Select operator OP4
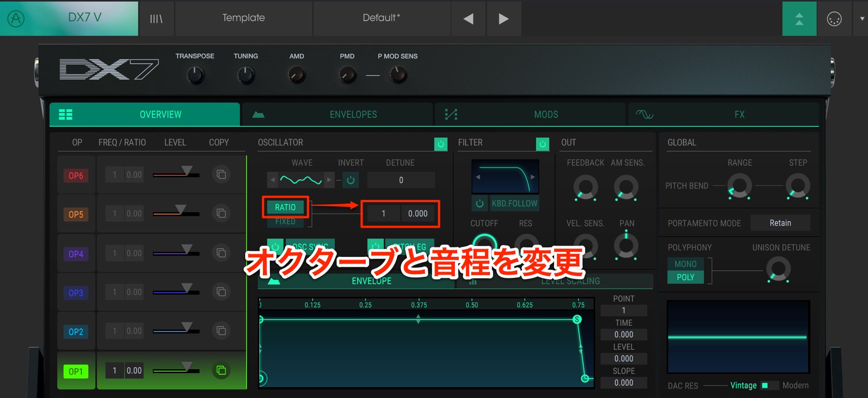 coord(76,254)
